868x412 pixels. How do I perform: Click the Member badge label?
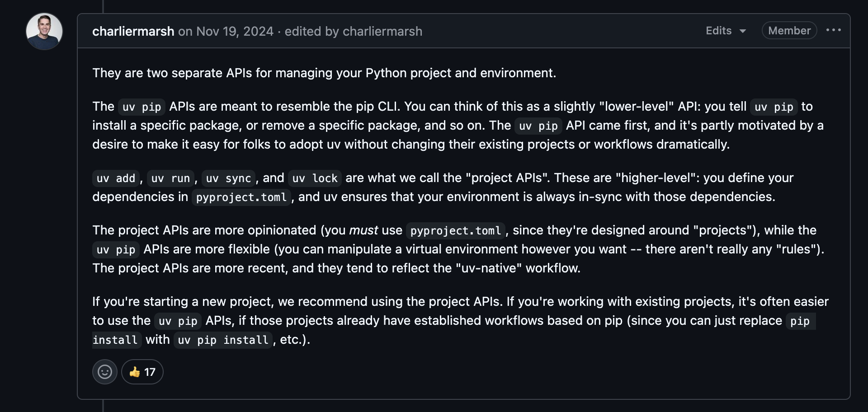[x=789, y=30]
